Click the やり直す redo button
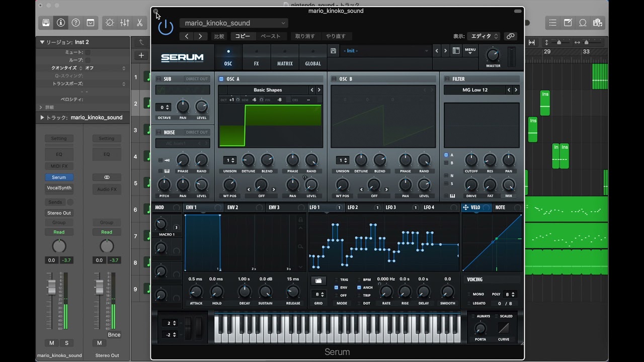The image size is (644, 362). pos(336,36)
